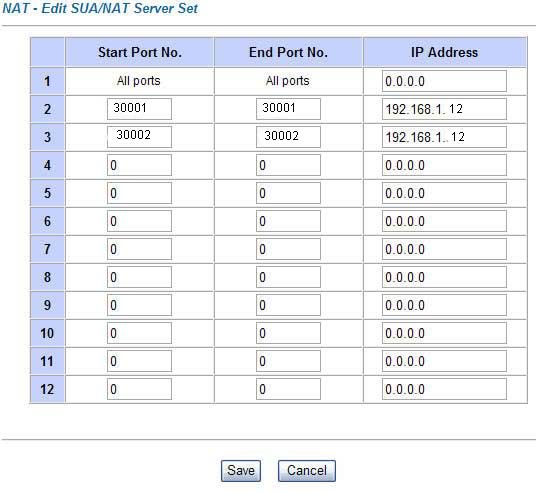This screenshot has height=493, width=536.
Task: Select row 2 IP Address 192.168.1.12 field
Action: 444,109
